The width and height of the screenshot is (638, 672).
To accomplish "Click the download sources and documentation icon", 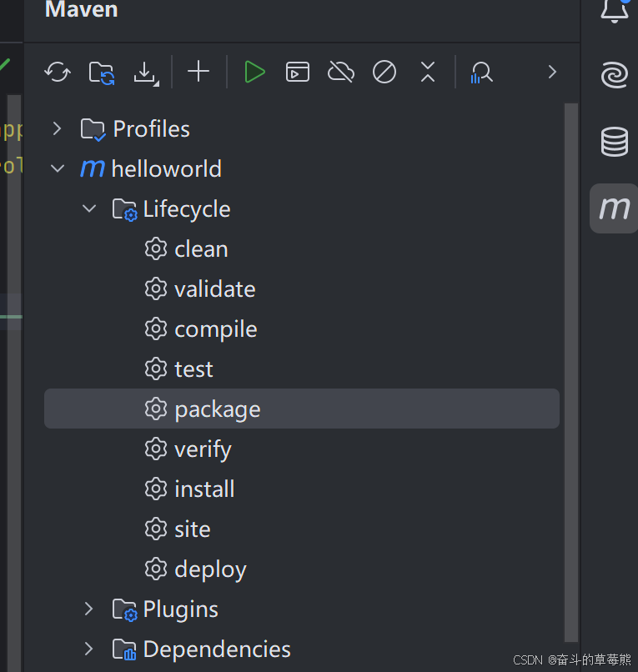I will [x=146, y=73].
